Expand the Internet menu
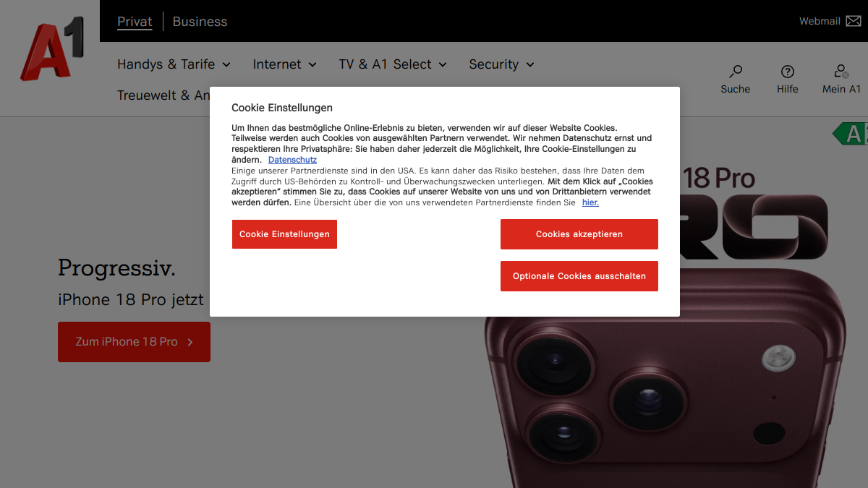The image size is (868, 488). point(284,64)
